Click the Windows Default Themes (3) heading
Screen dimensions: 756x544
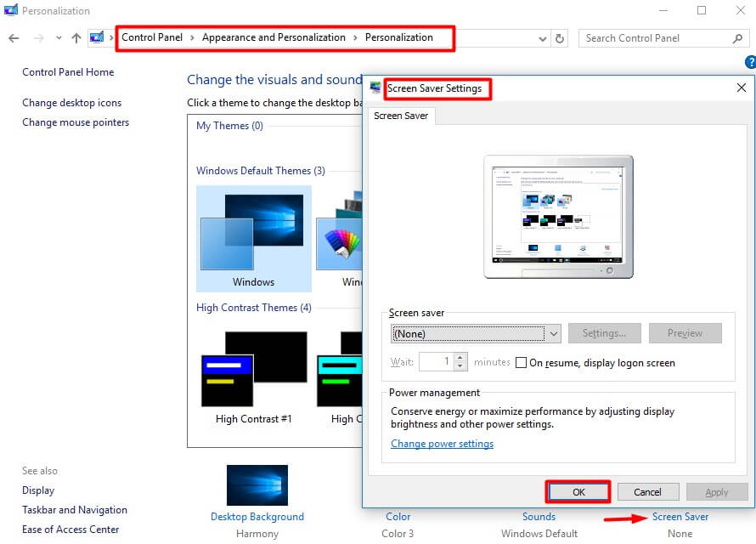pyautogui.click(x=261, y=171)
